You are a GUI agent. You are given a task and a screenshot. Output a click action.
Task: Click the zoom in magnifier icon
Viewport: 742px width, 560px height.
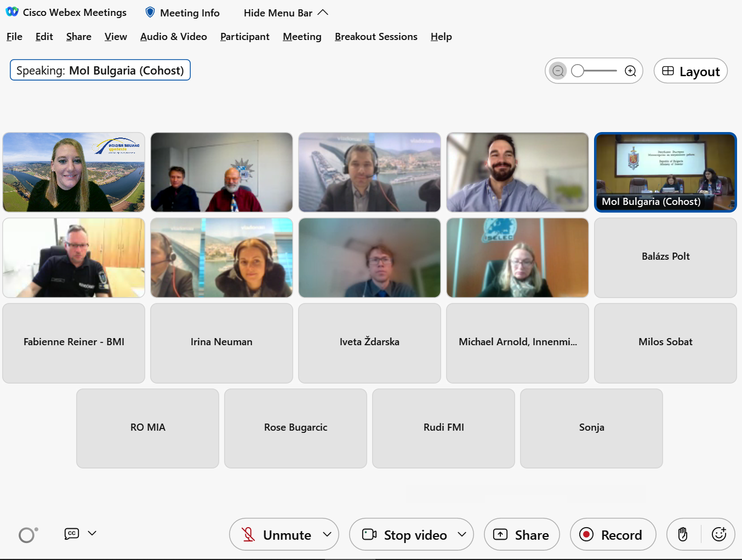click(x=630, y=71)
